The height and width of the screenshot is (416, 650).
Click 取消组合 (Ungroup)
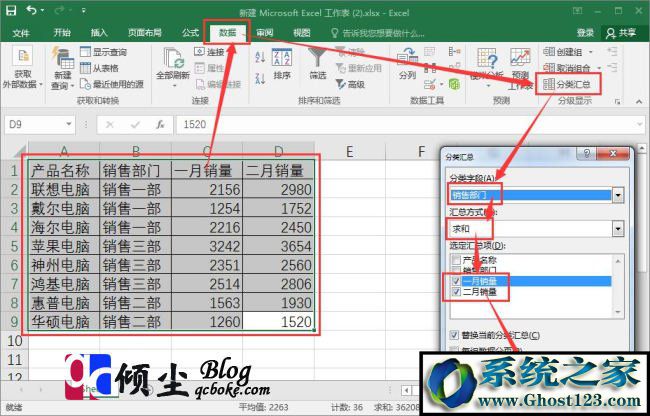pyautogui.click(x=566, y=68)
